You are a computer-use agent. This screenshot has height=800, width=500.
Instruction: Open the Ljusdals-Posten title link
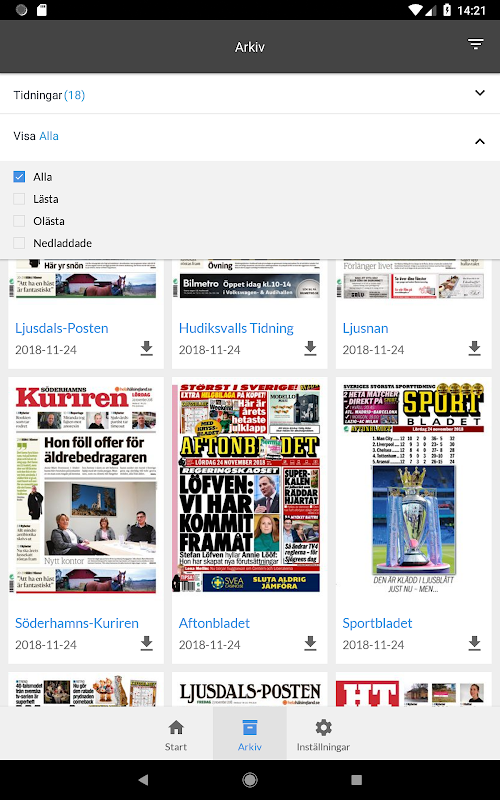coord(62,328)
